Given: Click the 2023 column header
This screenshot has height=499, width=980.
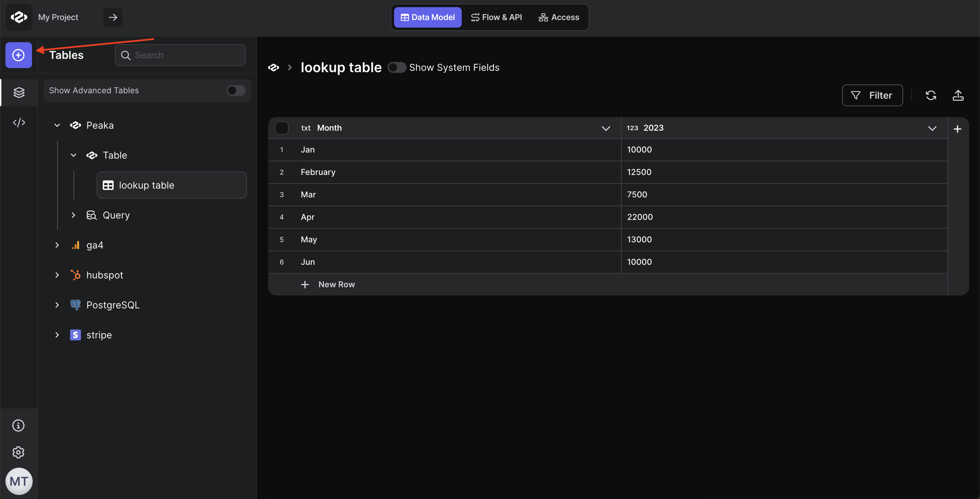Looking at the screenshot, I should tap(784, 128).
